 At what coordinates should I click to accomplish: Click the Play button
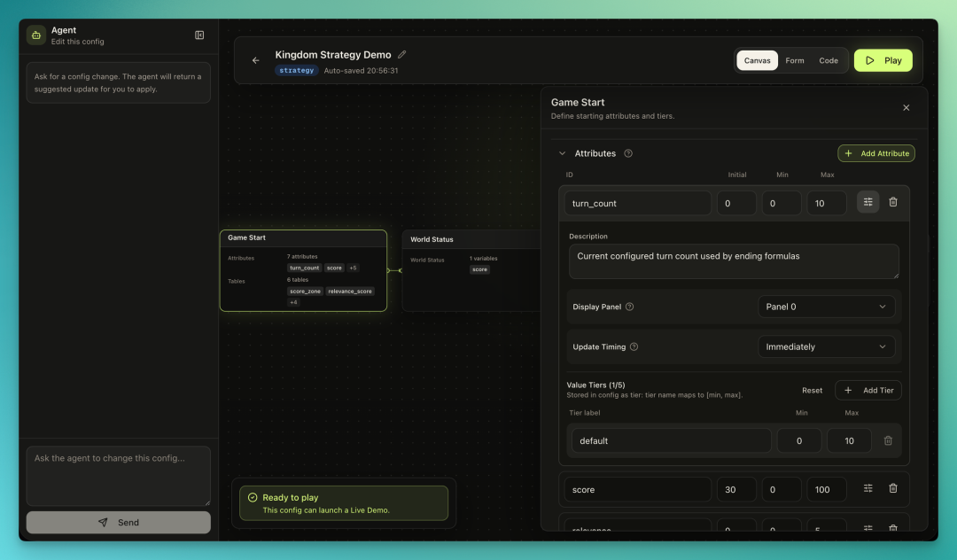coord(883,60)
